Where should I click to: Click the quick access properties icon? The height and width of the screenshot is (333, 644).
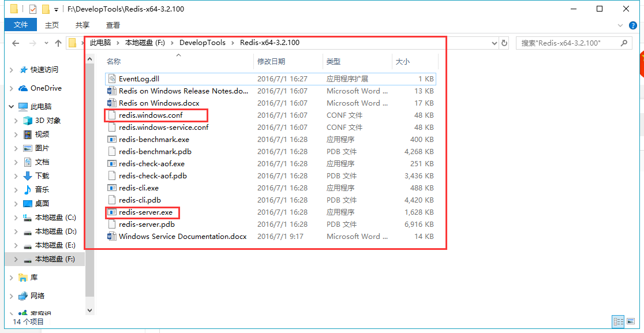(33, 9)
